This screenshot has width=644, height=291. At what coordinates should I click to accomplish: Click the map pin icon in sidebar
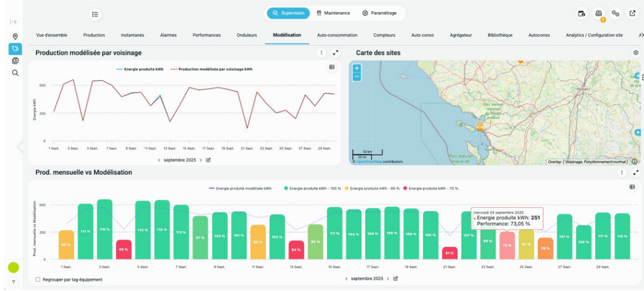[x=15, y=36]
